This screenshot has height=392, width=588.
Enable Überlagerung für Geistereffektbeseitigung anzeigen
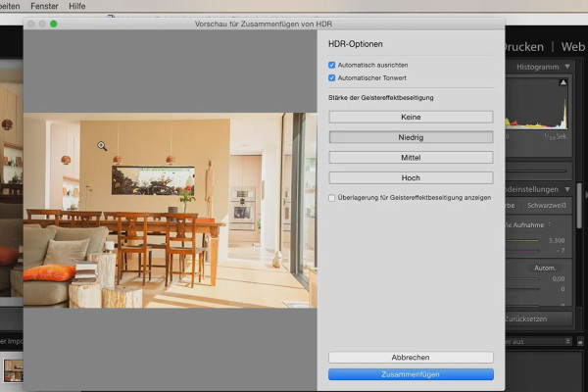click(x=331, y=198)
